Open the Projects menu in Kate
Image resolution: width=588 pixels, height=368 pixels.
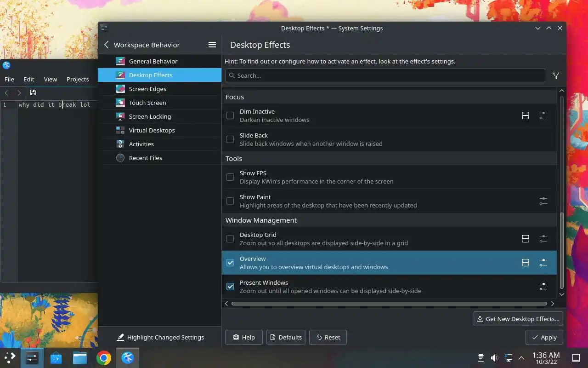pyautogui.click(x=78, y=79)
